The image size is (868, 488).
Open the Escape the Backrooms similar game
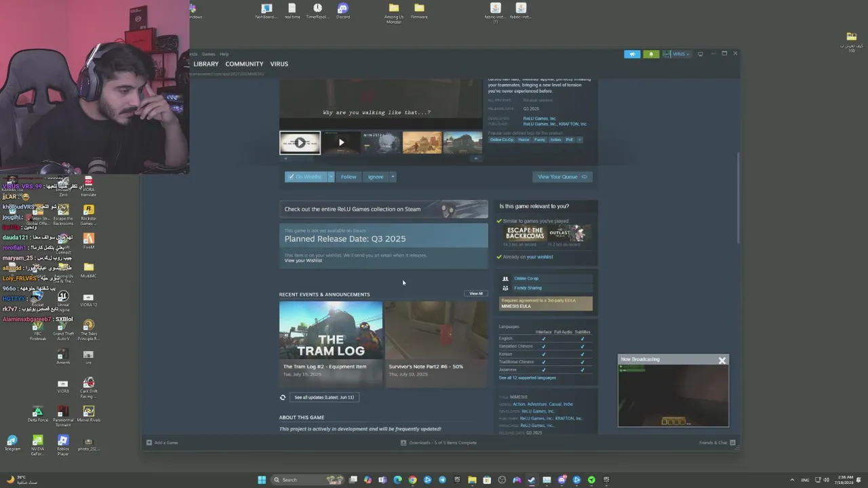click(x=525, y=234)
